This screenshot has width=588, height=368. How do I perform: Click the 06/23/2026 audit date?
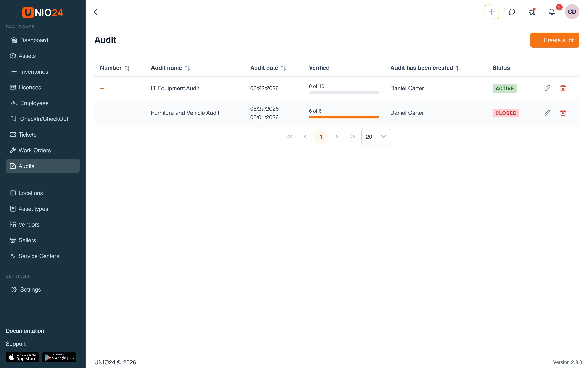pos(264,88)
